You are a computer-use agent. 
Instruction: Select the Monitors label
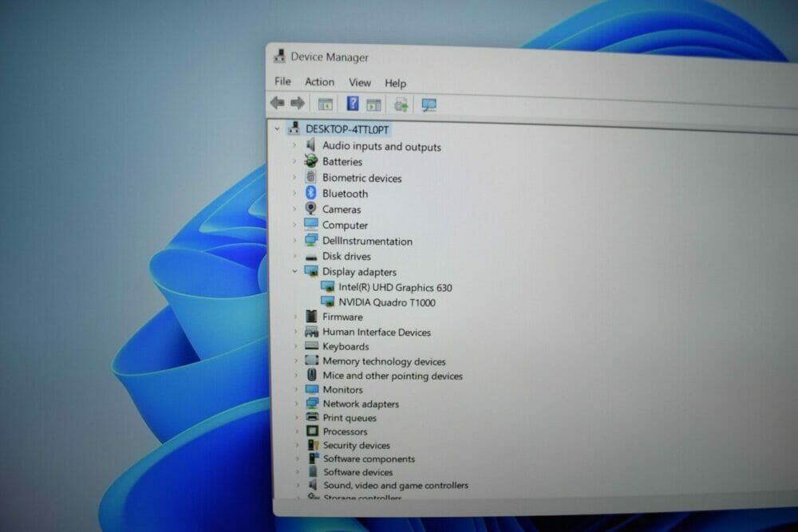point(342,389)
